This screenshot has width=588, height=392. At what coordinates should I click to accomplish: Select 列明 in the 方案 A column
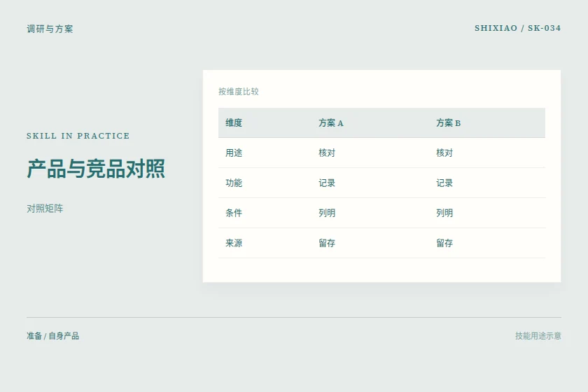327,213
